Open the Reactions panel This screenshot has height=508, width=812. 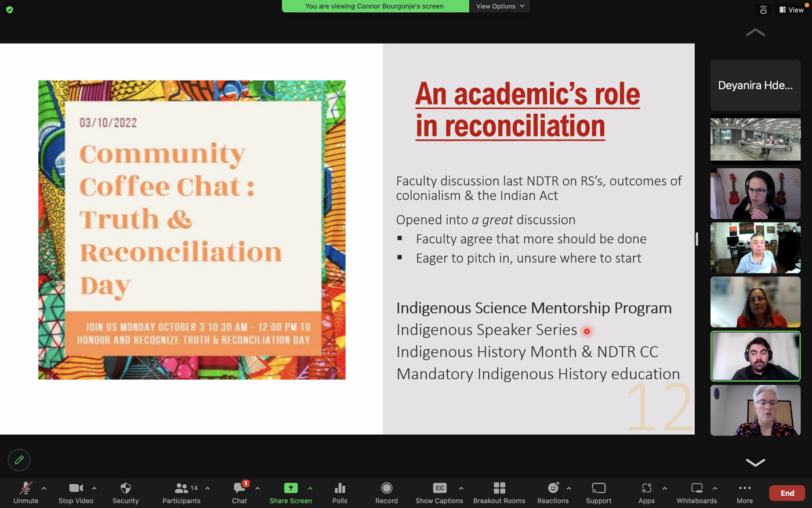[x=553, y=492]
